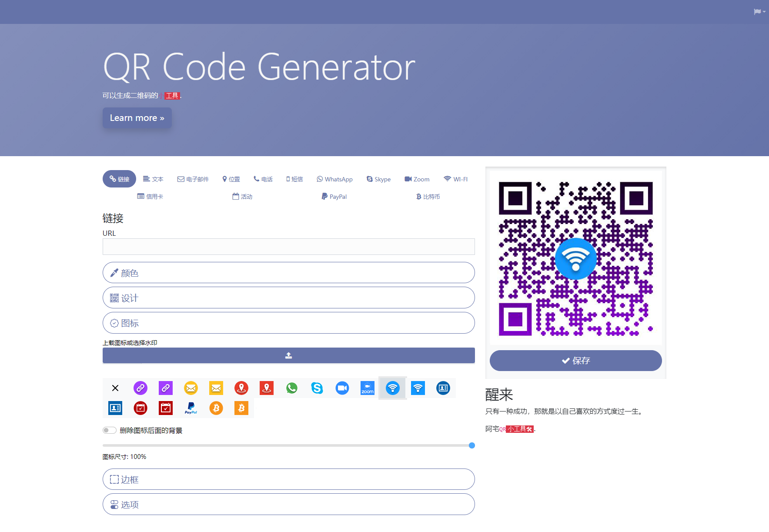This screenshot has width=769, height=532.
Task: Pick the square blue Zoom watermark icon
Action: click(368, 388)
